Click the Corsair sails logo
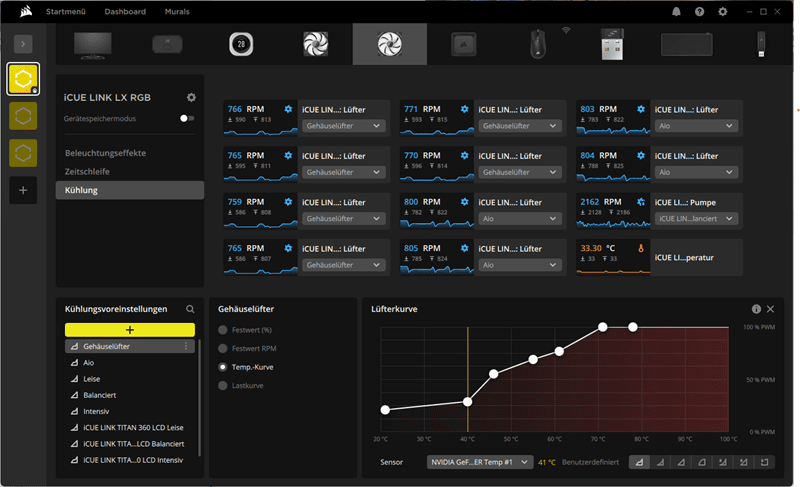This screenshot has width=800, height=487. pyautogui.click(x=26, y=11)
